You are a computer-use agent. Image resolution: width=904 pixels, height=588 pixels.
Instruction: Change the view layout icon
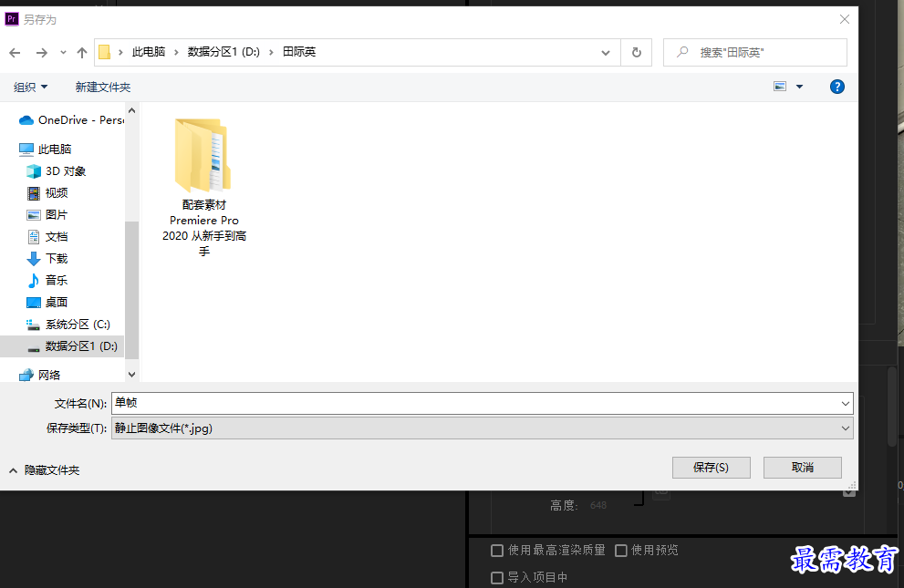coord(780,87)
